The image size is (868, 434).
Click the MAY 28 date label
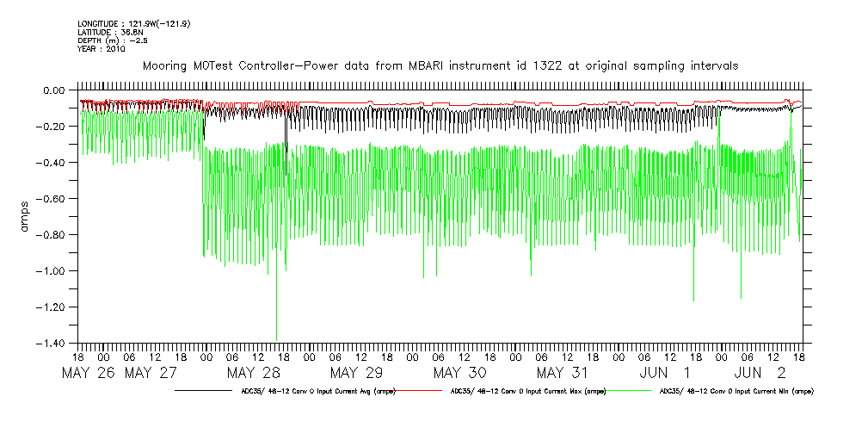click(x=252, y=373)
